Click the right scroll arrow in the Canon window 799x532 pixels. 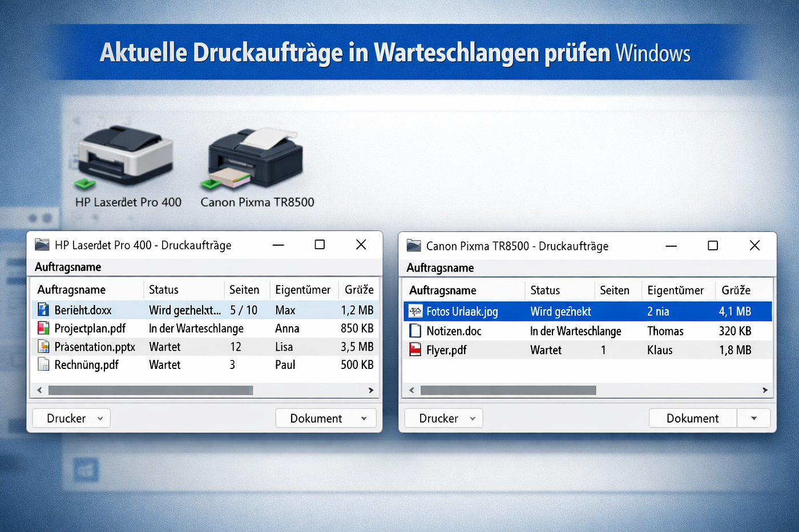pyautogui.click(x=765, y=391)
